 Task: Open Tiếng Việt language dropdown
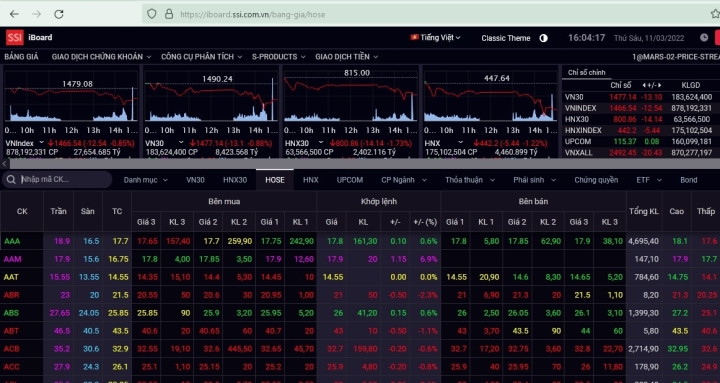(435, 38)
